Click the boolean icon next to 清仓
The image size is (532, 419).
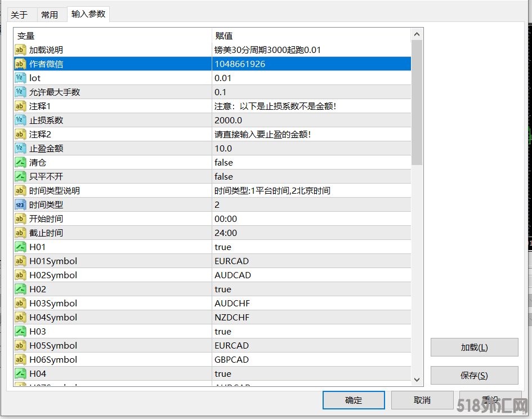(20, 163)
